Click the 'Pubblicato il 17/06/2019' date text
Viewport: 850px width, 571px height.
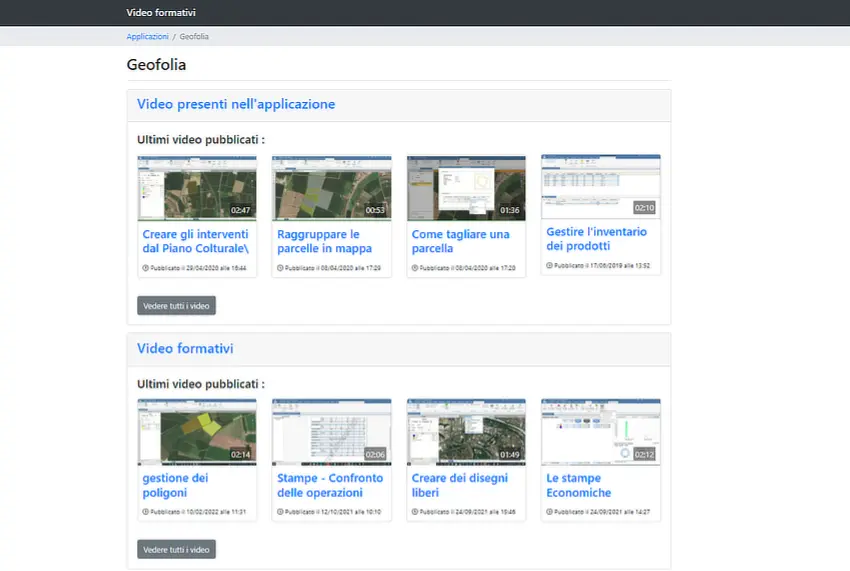coord(602,266)
